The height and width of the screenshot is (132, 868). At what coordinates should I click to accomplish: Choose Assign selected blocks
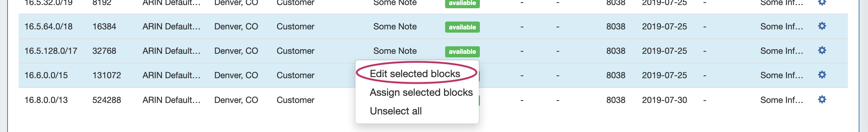tap(421, 92)
